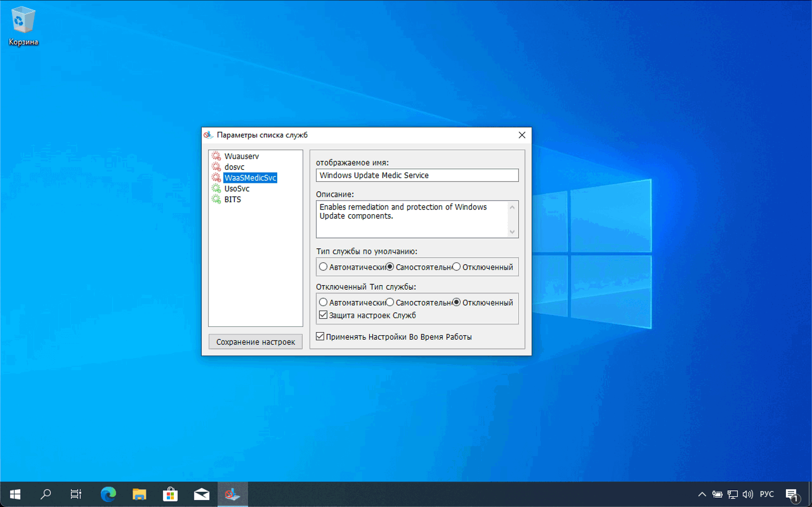Show hidden system tray icons
Image resolution: width=812 pixels, height=507 pixels.
(702, 494)
